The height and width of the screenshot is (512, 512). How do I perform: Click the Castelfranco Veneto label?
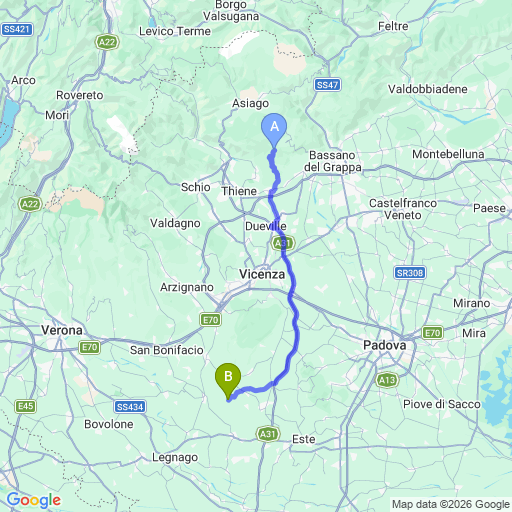point(403,209)
